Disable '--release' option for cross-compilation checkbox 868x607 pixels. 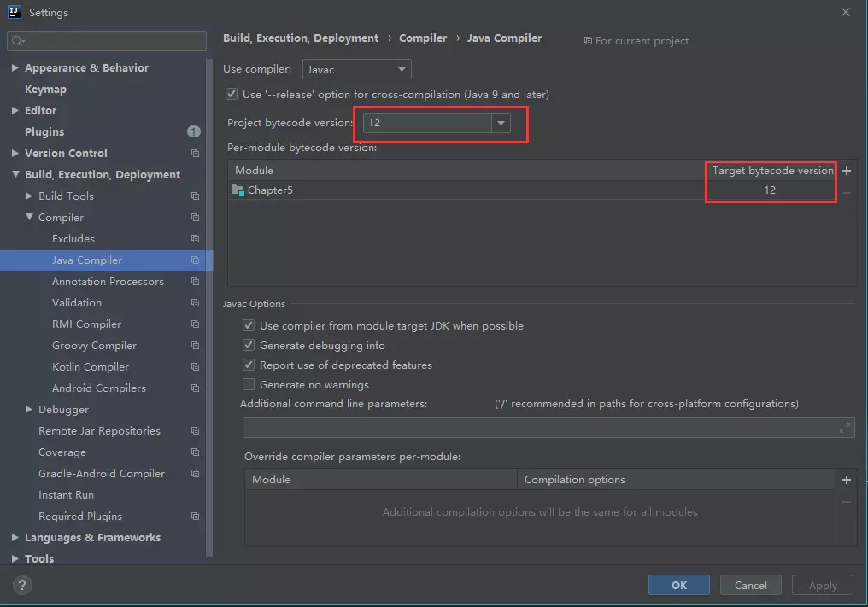click(x=232, y=95)
